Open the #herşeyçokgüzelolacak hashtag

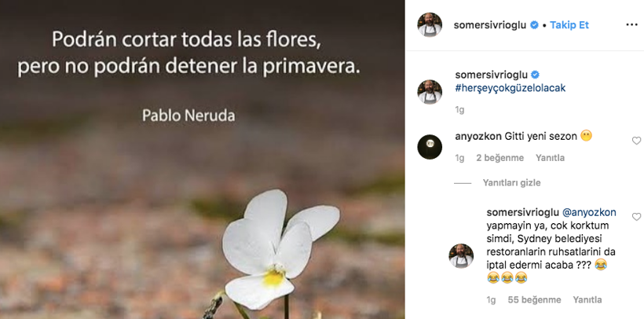510,88
